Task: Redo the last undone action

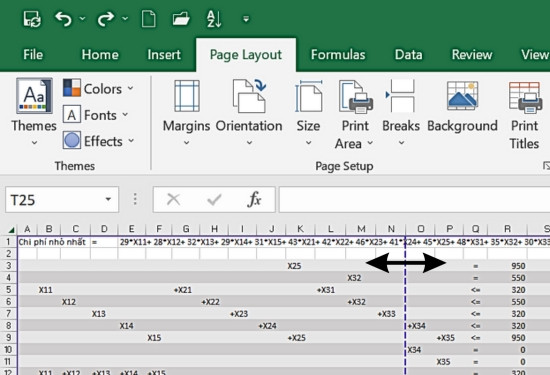Action: (105, 19)
